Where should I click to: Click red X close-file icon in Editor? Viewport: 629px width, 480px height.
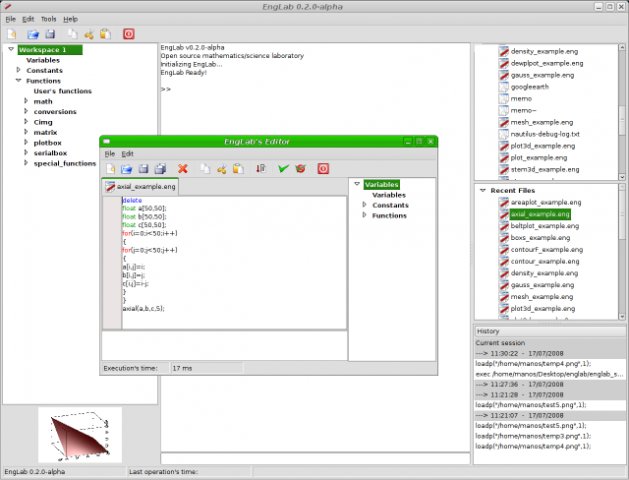pyautogui.click(x=183, y=169)
